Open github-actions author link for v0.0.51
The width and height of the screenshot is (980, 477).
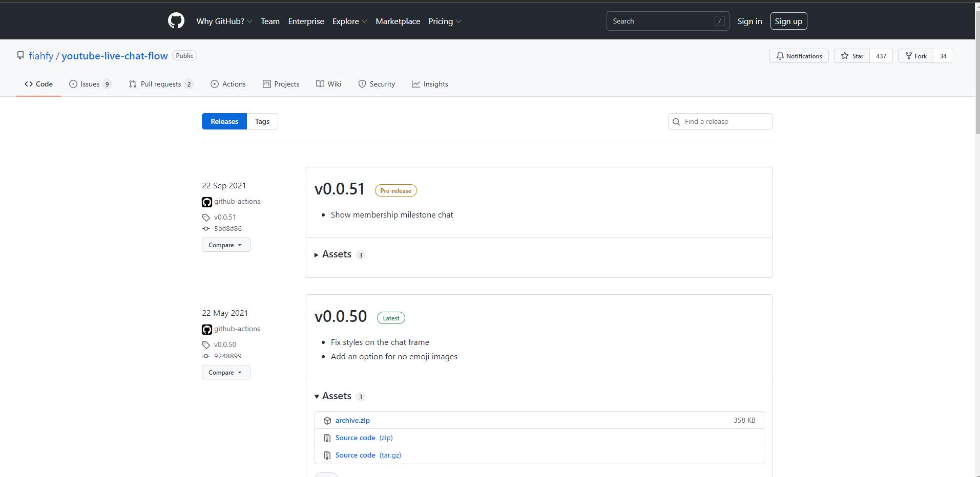[237, 201]
